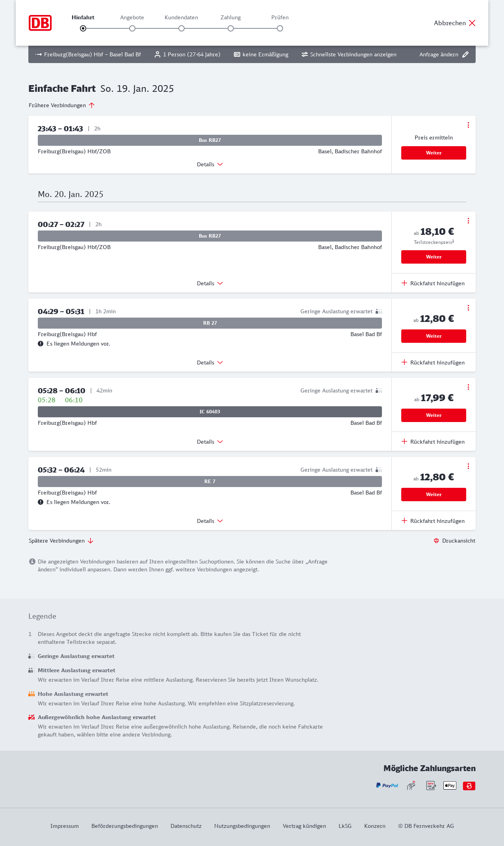Select the Zahlung step circle
This screenshot has height=846, width=504.
(x=231, y=28)
